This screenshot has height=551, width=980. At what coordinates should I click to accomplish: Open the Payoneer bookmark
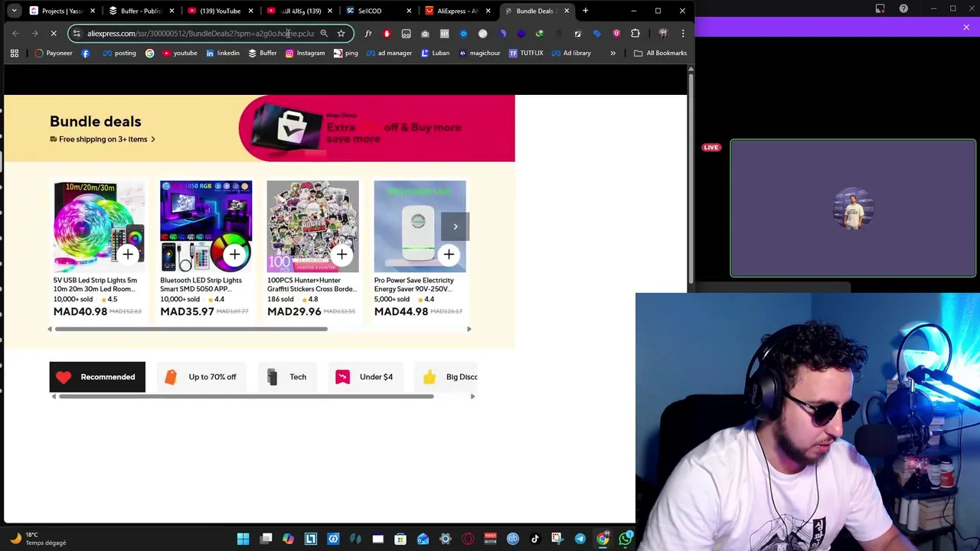pyautogui.click(x=54, y=53)
